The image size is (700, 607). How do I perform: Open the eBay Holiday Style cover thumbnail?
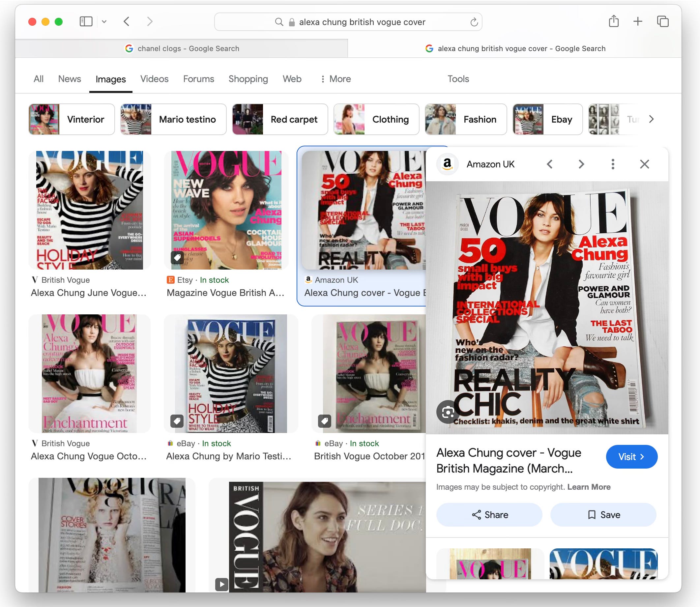coord(231,373)
